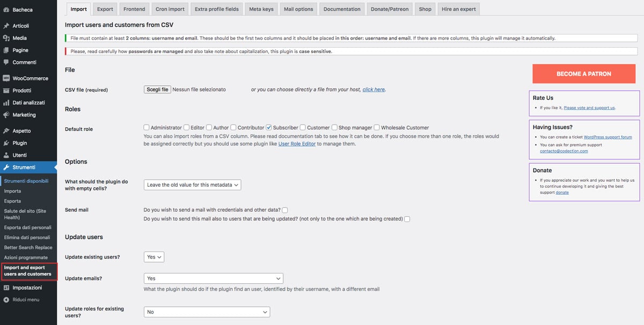This screenshot has height=325, width=644.
Task: Click the BECOME A PATRON button
Action: point(584,73)
